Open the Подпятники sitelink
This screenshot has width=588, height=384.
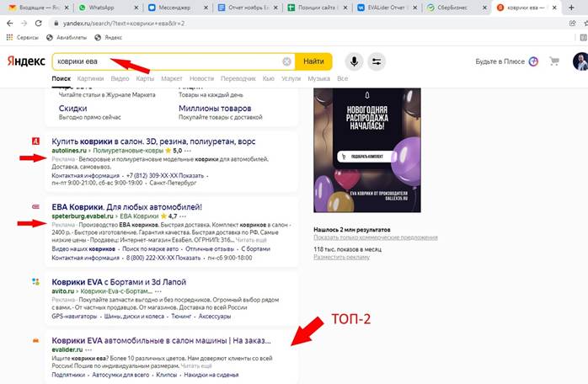point(68,375)
